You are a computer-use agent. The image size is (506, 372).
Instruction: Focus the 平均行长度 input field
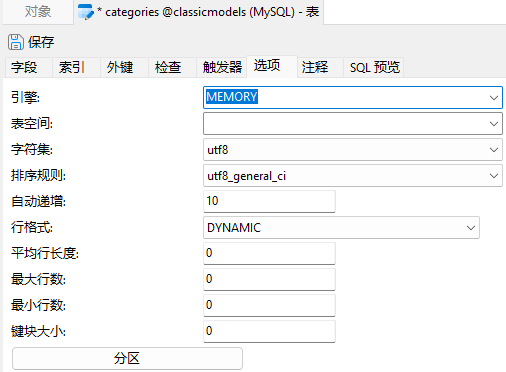coord(269,253)
